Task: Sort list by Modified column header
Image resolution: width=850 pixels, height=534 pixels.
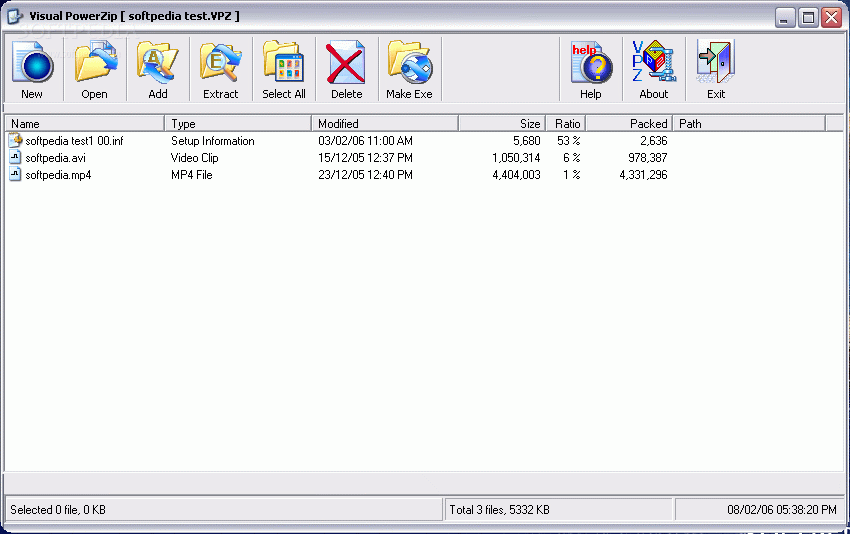Action: click(x=385, y=124)
